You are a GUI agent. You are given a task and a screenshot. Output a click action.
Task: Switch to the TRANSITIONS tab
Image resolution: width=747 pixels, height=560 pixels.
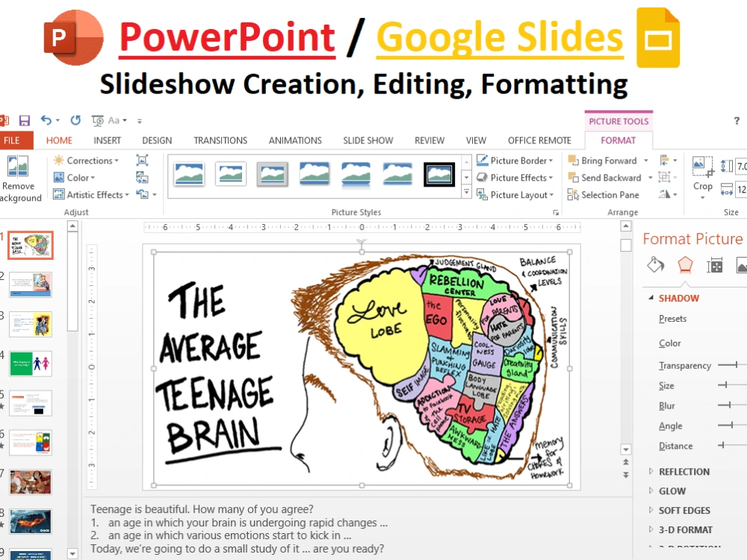pyautogui.click(x=220, y=140)
